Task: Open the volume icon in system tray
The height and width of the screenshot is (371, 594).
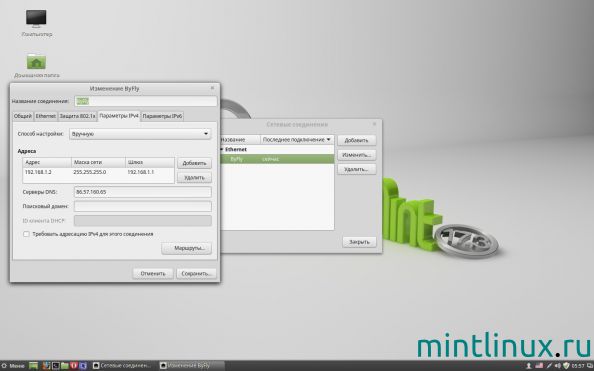Action: pyautogui.click(x=558, y=366)
